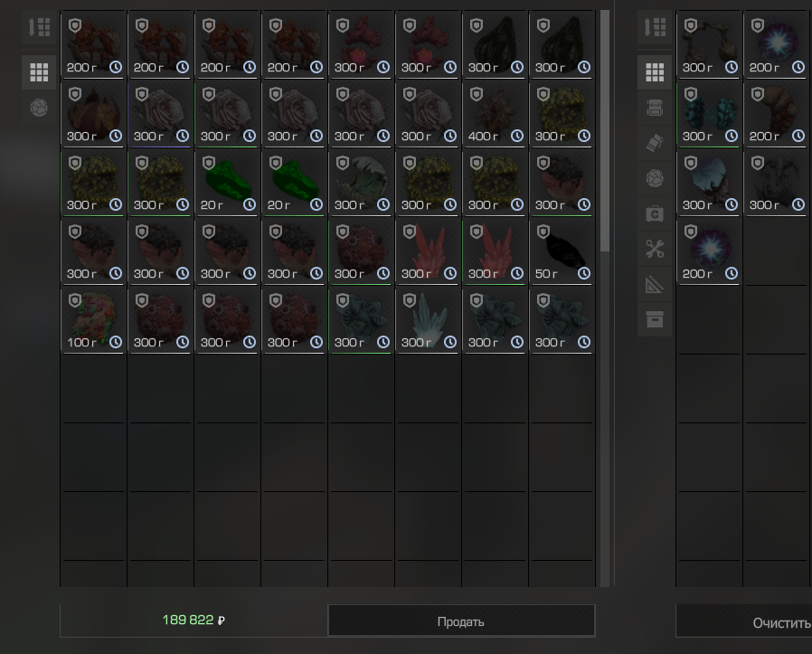812x654 pixels.
Task: Open the grenade category in the right sidebar
Action: tap(655, 143)
